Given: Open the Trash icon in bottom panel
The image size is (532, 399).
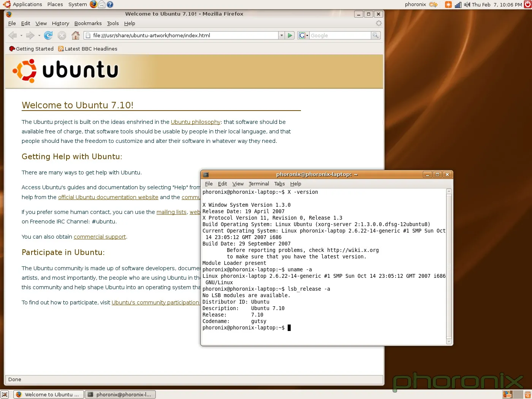Looking at the screenshot, I should (527, 394).
